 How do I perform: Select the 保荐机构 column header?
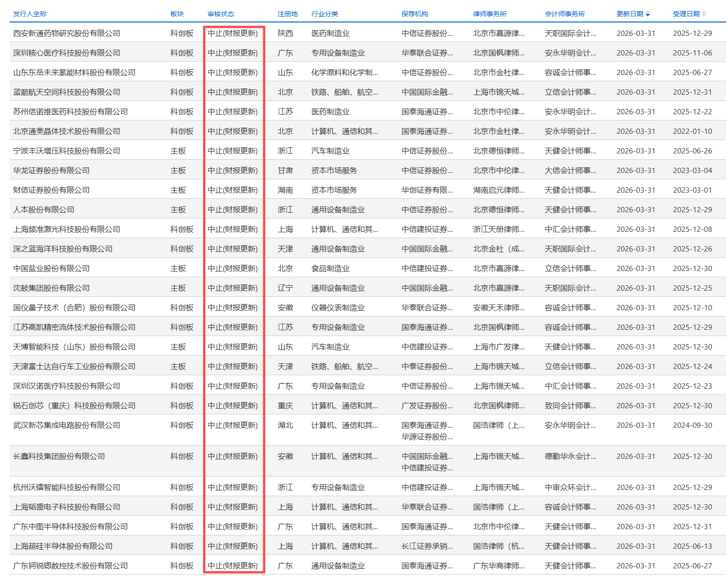coord(415,14)
